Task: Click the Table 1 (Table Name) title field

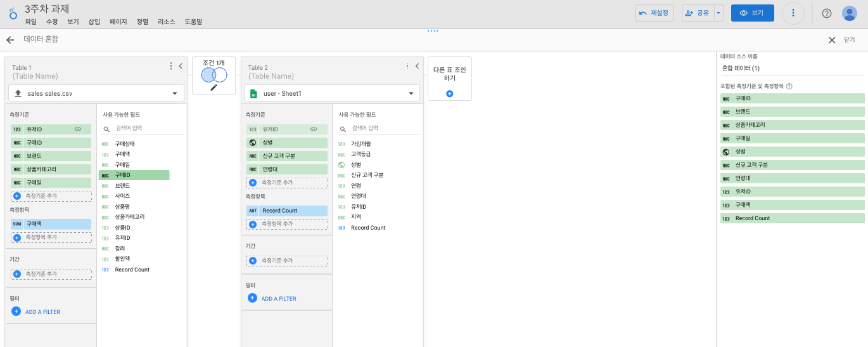Action: (35, 76)
